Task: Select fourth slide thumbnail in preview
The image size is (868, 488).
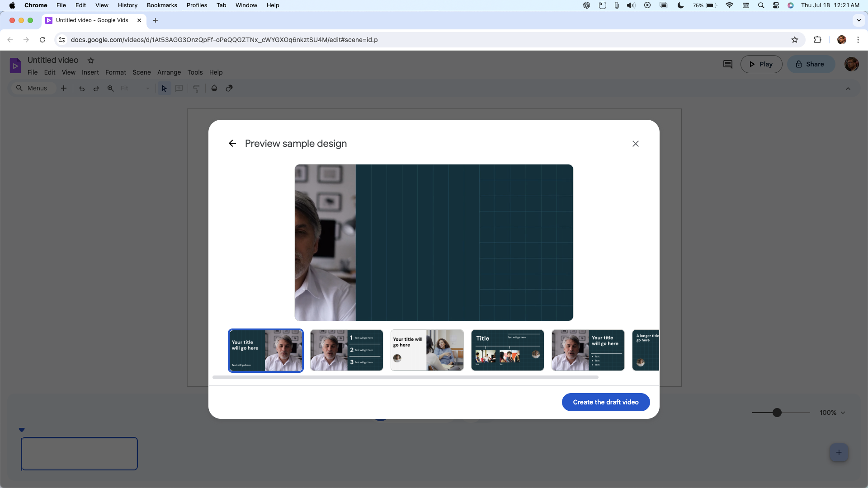Action: pos(507,350)
